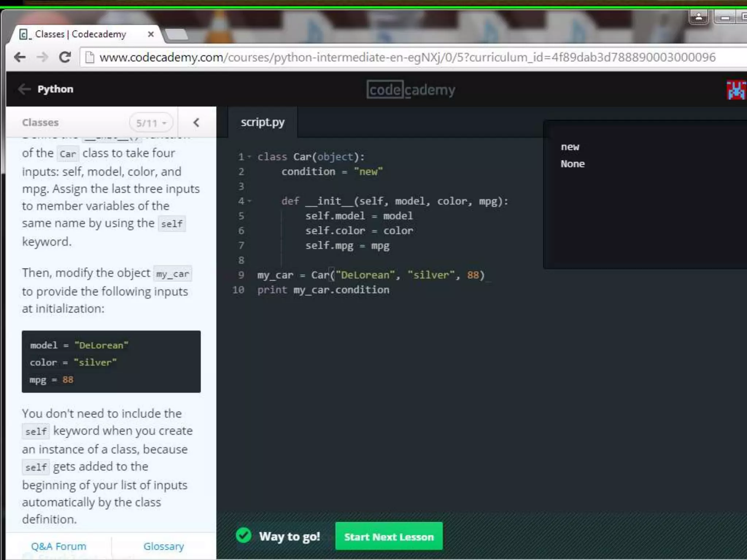Click model = "DeLorean" in the example block

(79, 345)
